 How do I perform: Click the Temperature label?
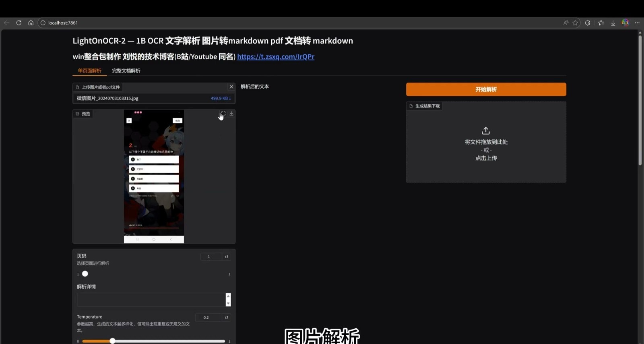pos(89,317)
